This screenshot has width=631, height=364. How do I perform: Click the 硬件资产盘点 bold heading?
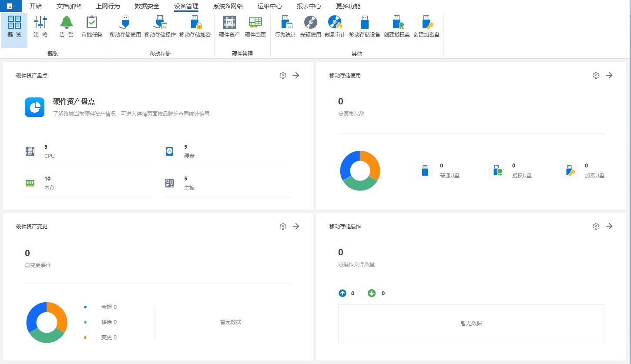74,102
